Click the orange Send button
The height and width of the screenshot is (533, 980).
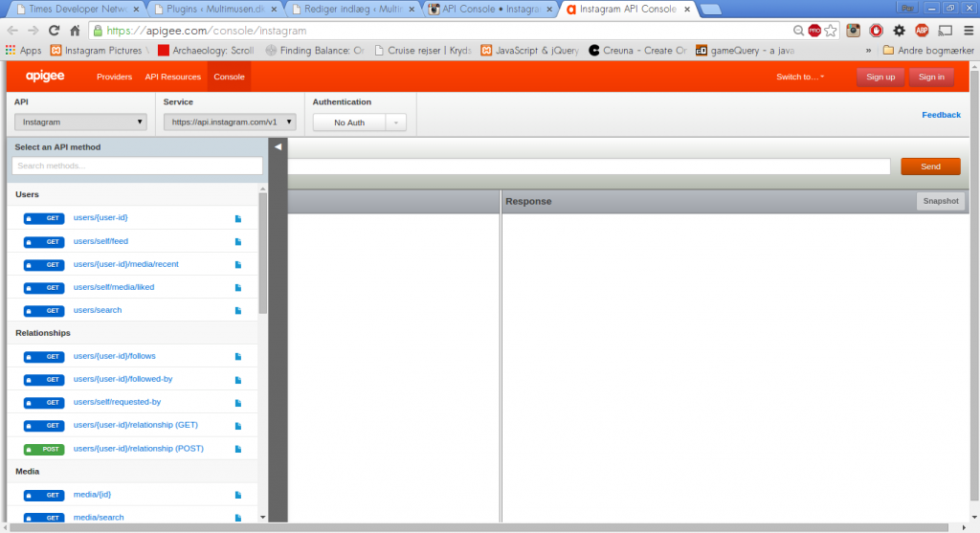tap(930, 167)
